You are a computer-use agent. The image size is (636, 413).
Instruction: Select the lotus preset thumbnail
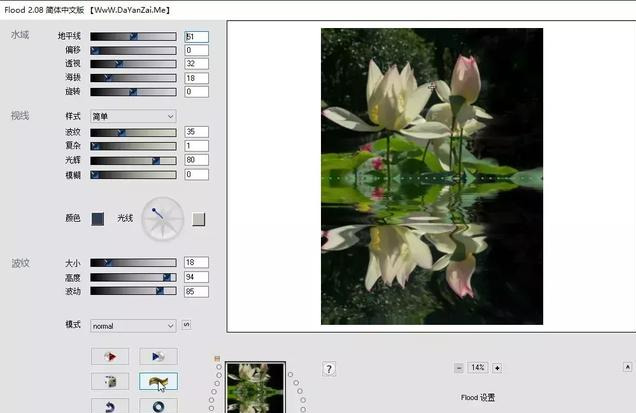point(255,387)
